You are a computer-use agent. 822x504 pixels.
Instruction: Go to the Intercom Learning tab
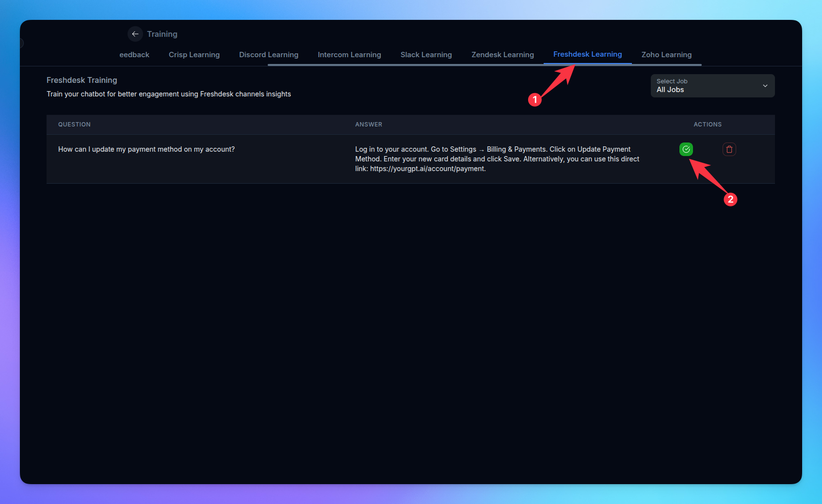349,55
